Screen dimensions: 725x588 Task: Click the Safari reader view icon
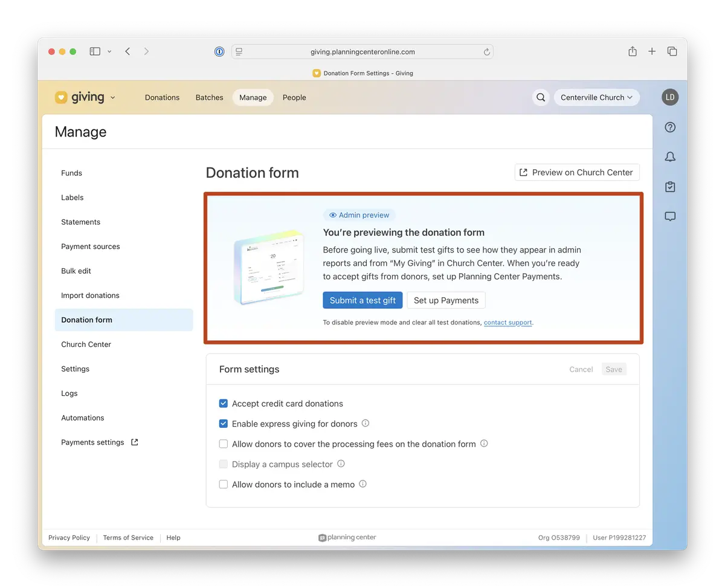coord(239,52)
